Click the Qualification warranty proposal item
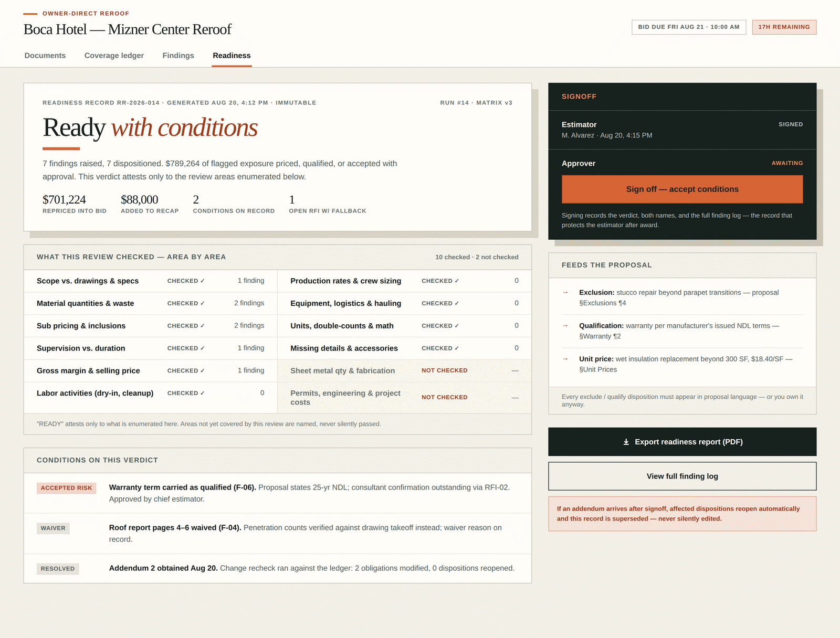This screenshot has height=638, width=840. tap(682, 331)
